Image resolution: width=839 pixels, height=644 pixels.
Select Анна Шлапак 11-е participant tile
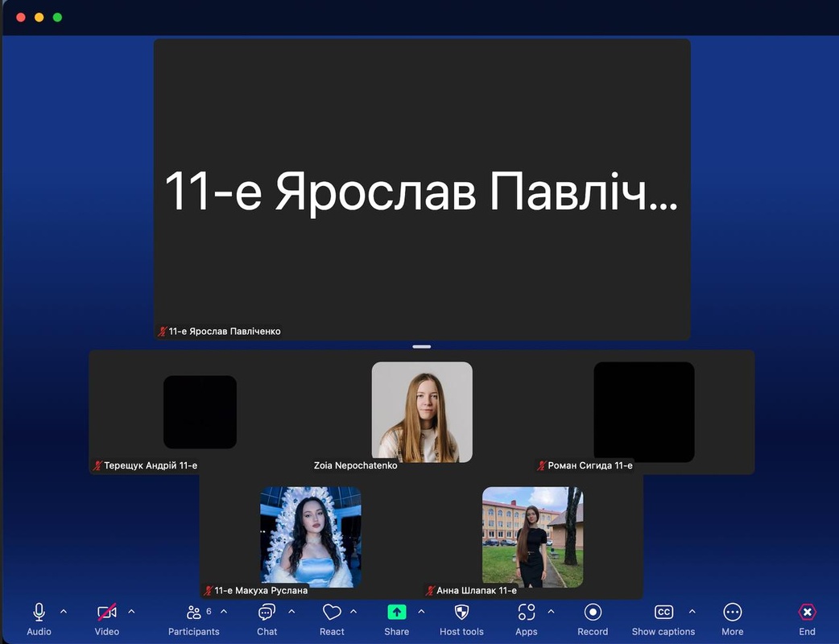[532, 537]
